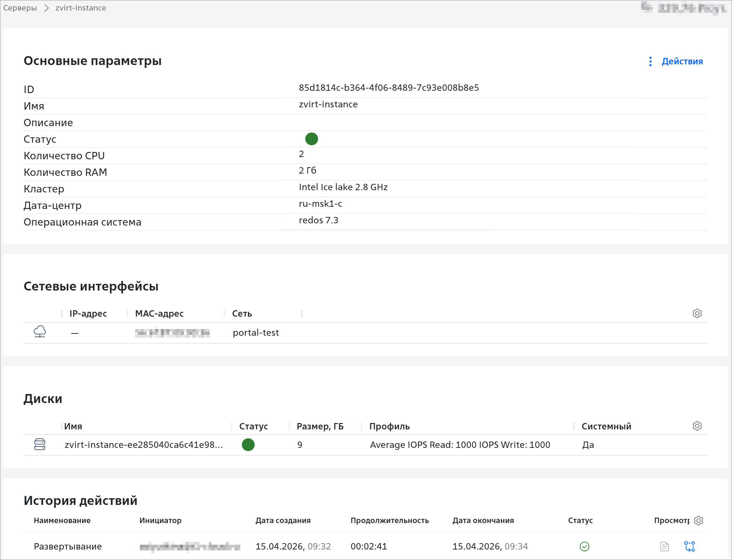This screenshot has width=732, height=560.
Task: Click the disk green status indicator
Action: coord(248,445)
